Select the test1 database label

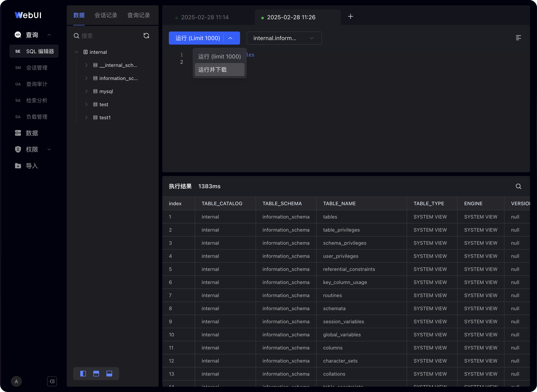(x=105, y=117)
